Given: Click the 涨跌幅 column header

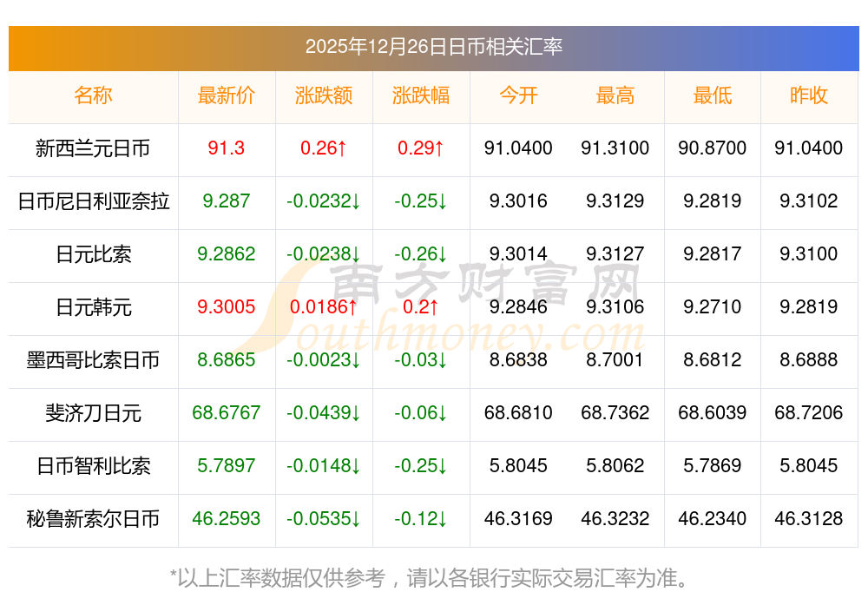Looking at the screenshot, I should pos(421,95).
